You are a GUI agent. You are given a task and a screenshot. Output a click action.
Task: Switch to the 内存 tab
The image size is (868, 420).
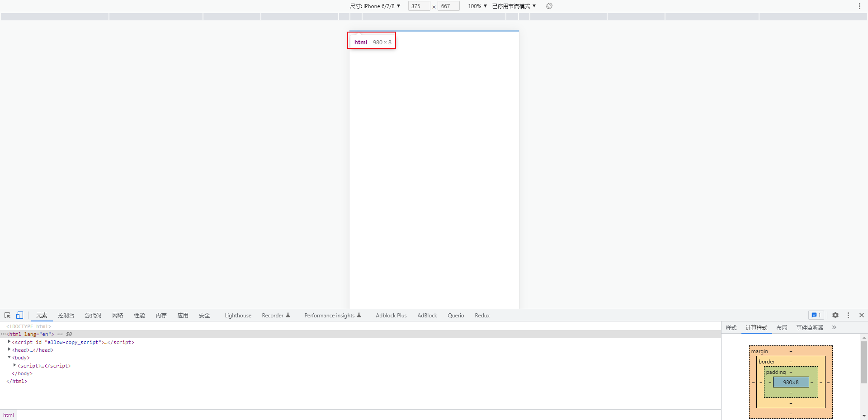161,316
